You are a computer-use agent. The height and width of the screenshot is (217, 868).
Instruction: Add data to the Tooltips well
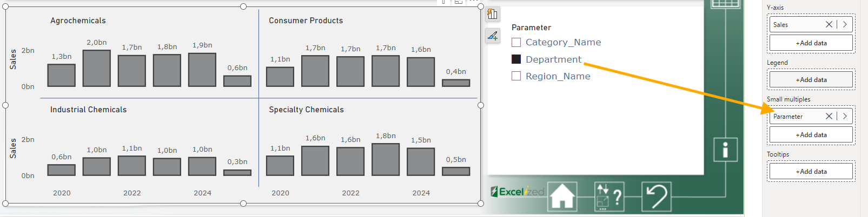click(811, 171)
